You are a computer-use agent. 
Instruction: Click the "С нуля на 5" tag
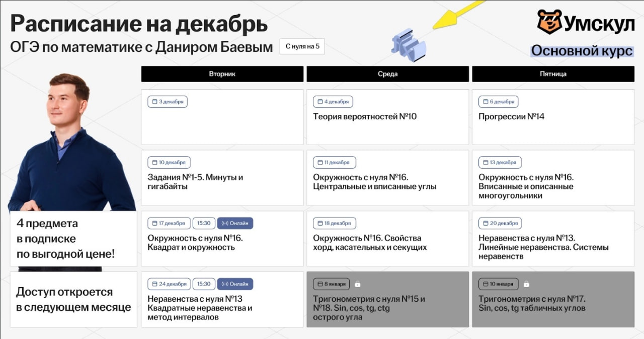(x=302, y=46)
